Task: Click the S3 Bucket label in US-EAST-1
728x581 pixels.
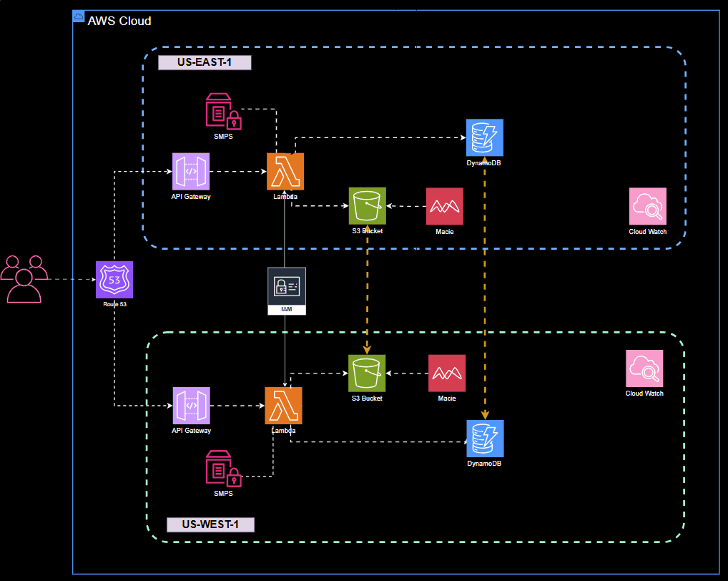Action: pos(368,231)
